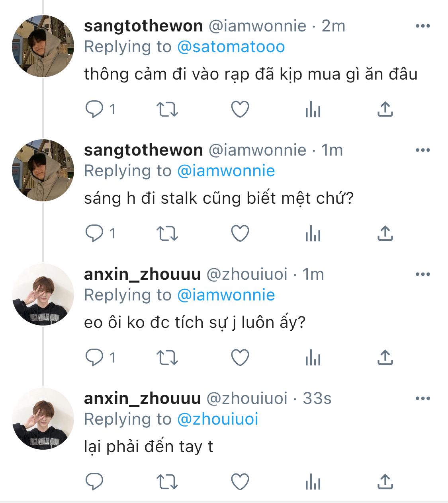The image size is (448, 503).
Task: Open anxin_zhouuu's avatar on the last tweet
Action: click(x=43, y=419)
